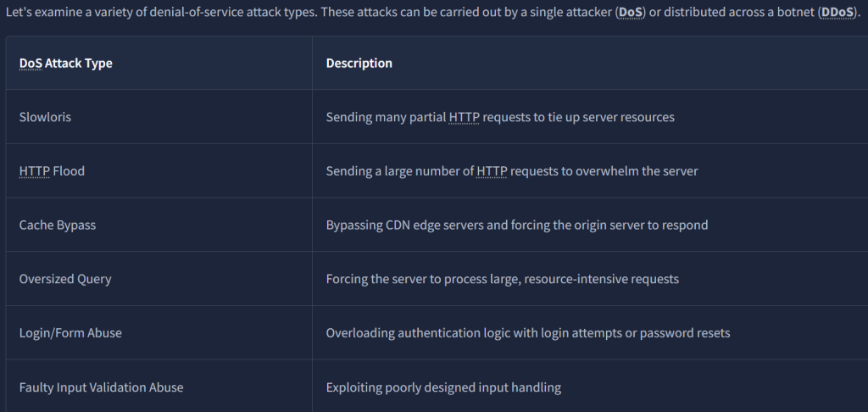
Task: Select the HTTP Flood attack type cell
Action: pos(52,171)
